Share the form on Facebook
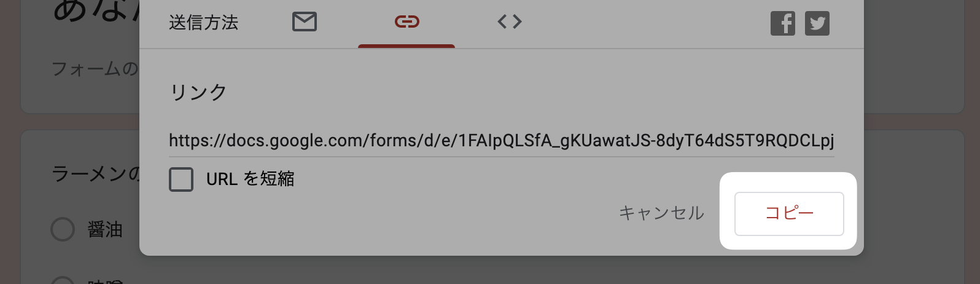This screenshot has height=284, width=980. [783, 23]
